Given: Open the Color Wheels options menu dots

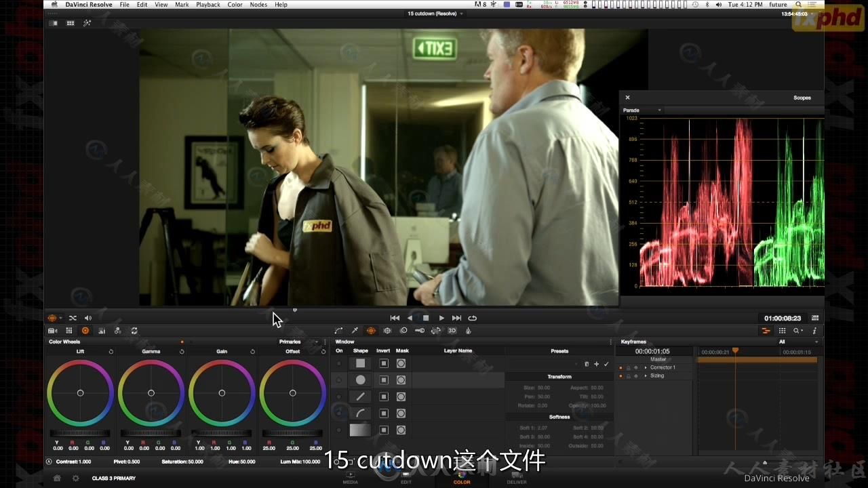Looking at the screenshot, I should coord(325,342).
